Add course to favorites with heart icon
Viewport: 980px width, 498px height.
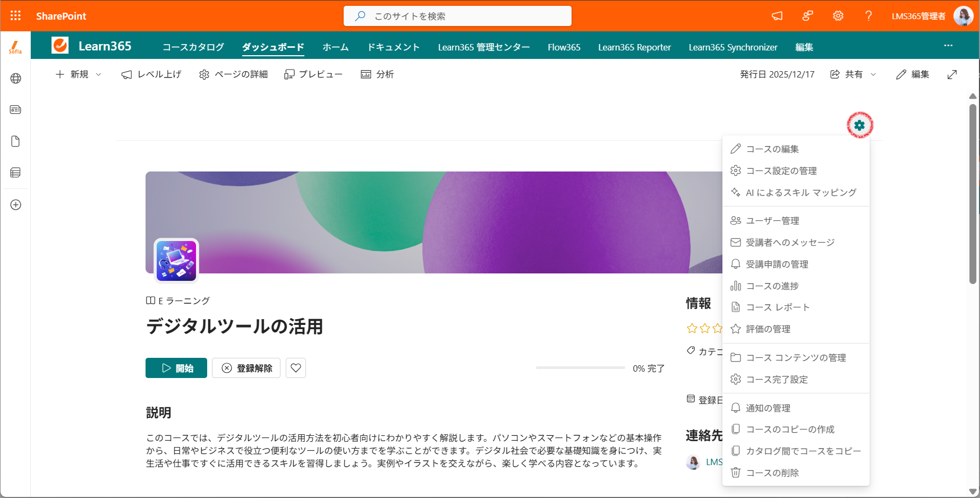tap(296, 368)
